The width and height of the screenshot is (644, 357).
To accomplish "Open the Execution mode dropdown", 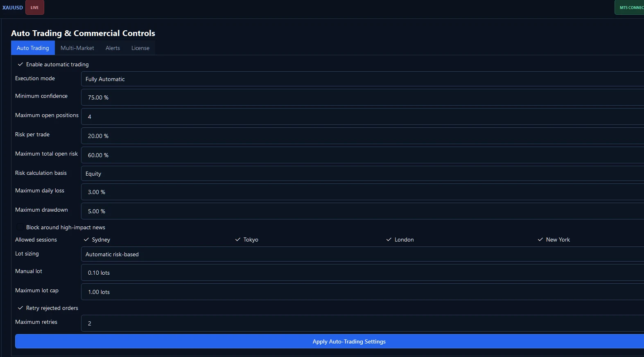I will pyautogui.click(x=362, y=79).
